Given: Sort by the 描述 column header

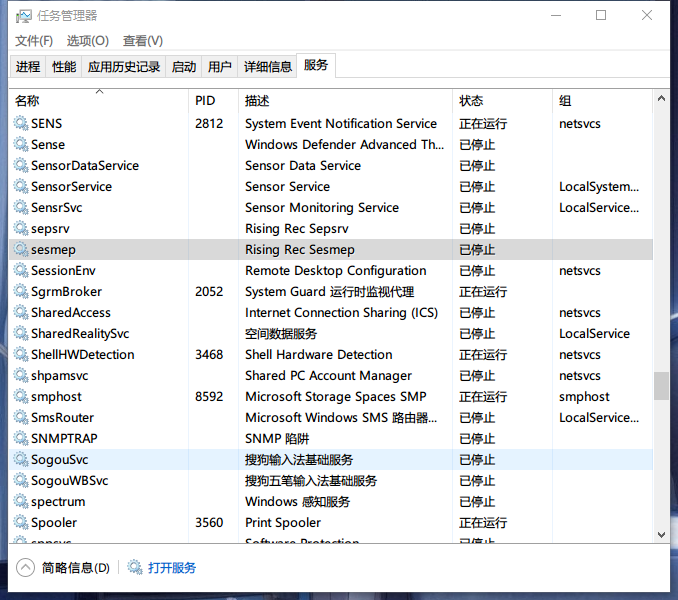Looking at the screenshot, I should tap(345, 101).
